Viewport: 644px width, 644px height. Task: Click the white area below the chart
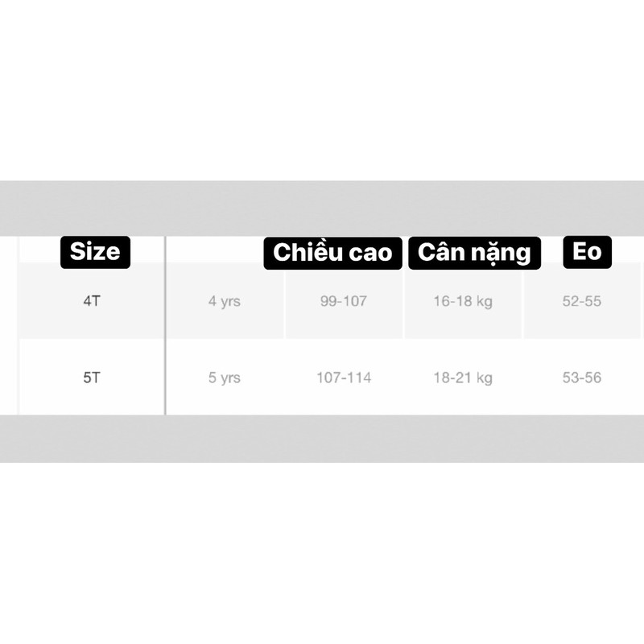[322, 555]
